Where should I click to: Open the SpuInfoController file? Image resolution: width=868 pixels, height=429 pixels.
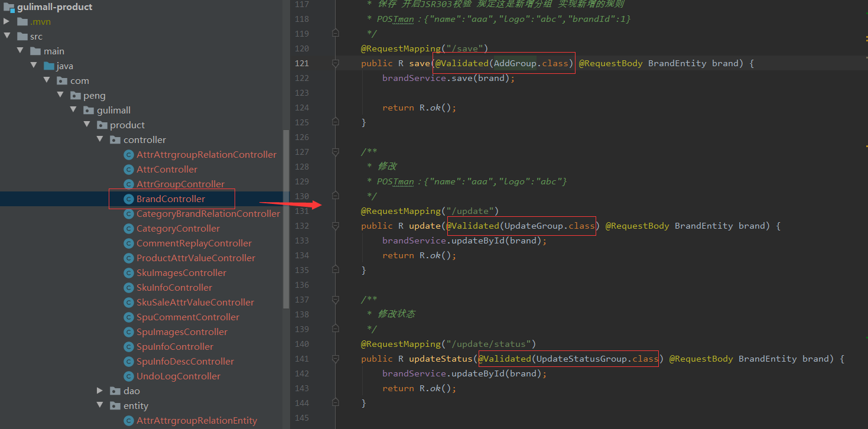pyautogui.click(x=175, y=347)
